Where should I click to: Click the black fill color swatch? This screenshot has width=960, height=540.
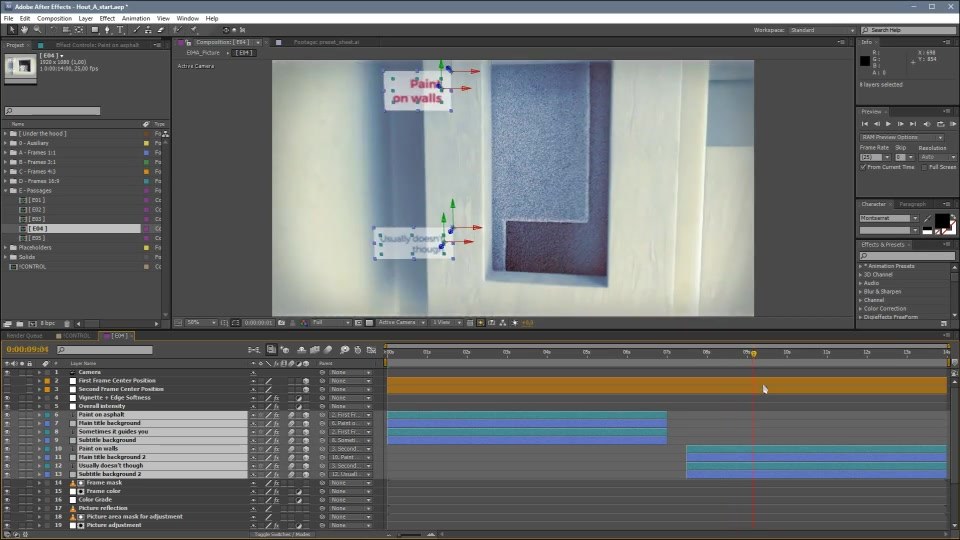(x=942, y=220)
